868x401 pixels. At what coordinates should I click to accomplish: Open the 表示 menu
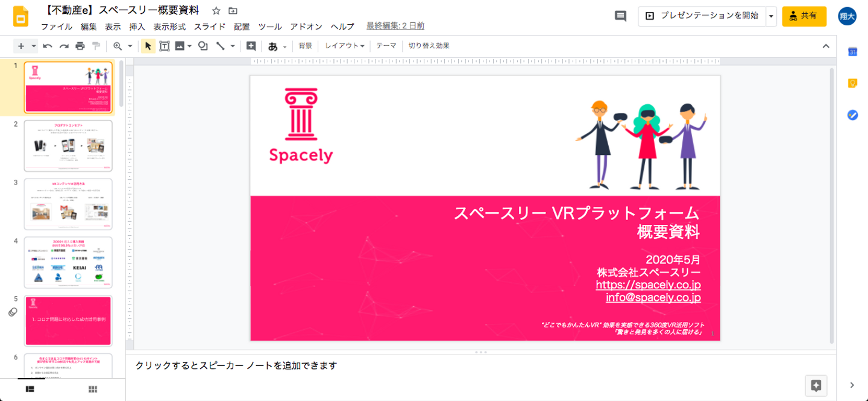113,27
